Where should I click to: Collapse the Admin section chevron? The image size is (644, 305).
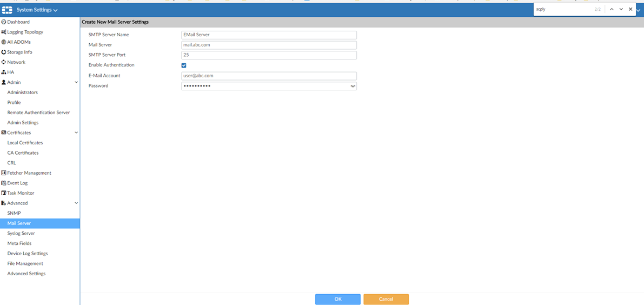point(76,82)
